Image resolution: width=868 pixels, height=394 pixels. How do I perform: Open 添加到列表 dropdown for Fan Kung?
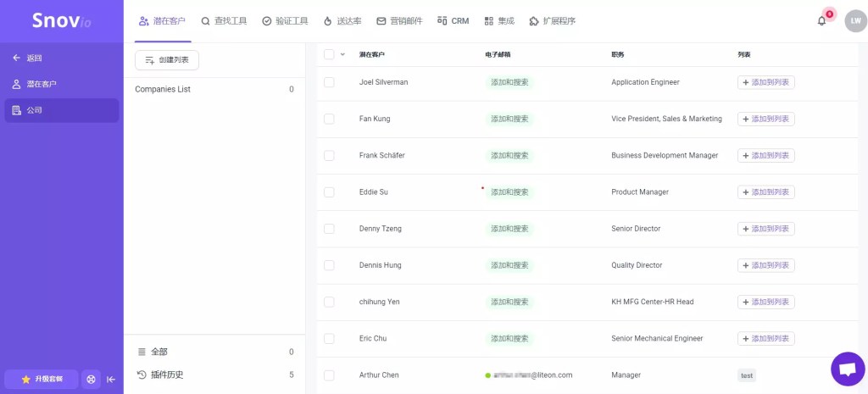[x=765, y=119]
